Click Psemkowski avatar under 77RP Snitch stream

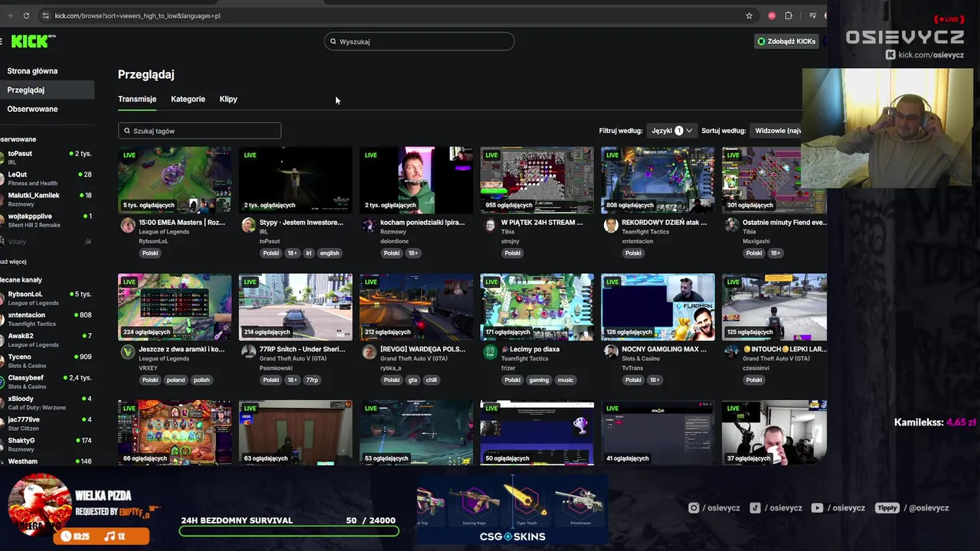point(248,352)
